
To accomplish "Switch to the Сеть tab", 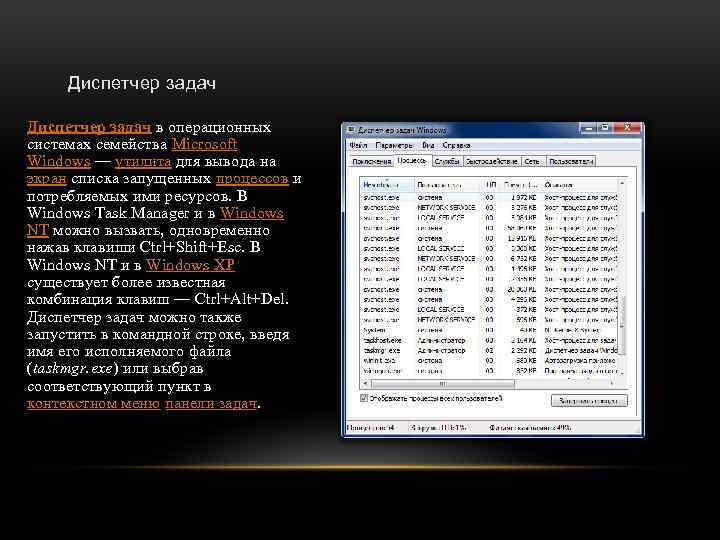I will tap(532, 162).
